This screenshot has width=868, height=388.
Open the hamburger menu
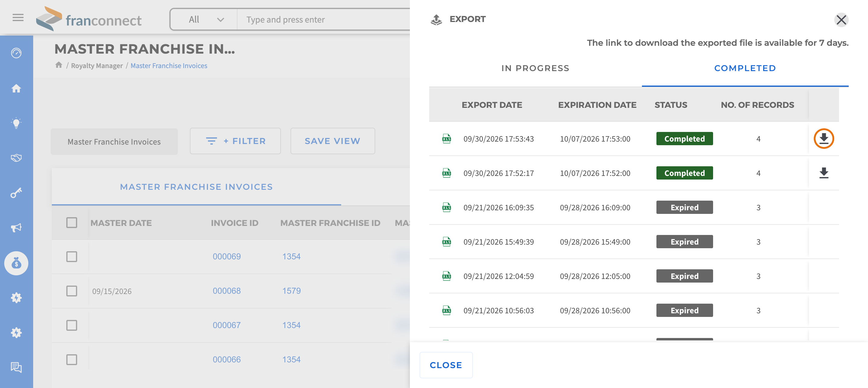[18, 17]
